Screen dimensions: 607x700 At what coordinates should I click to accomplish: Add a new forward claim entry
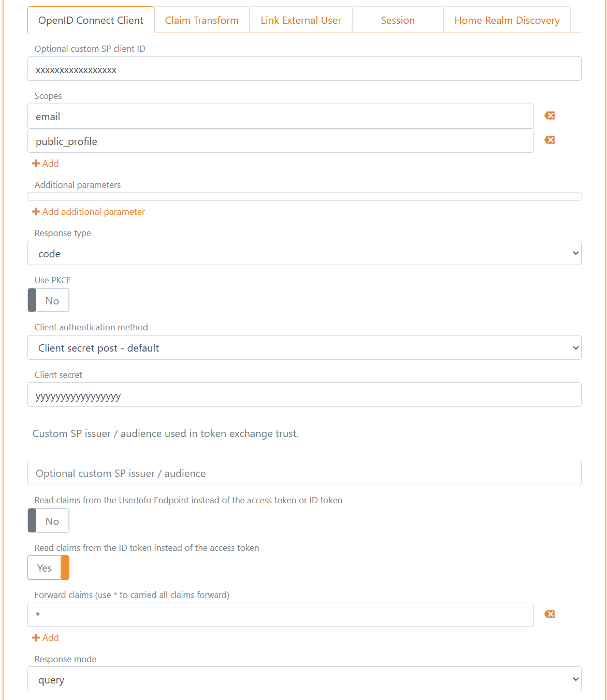[x=46, y=638]
